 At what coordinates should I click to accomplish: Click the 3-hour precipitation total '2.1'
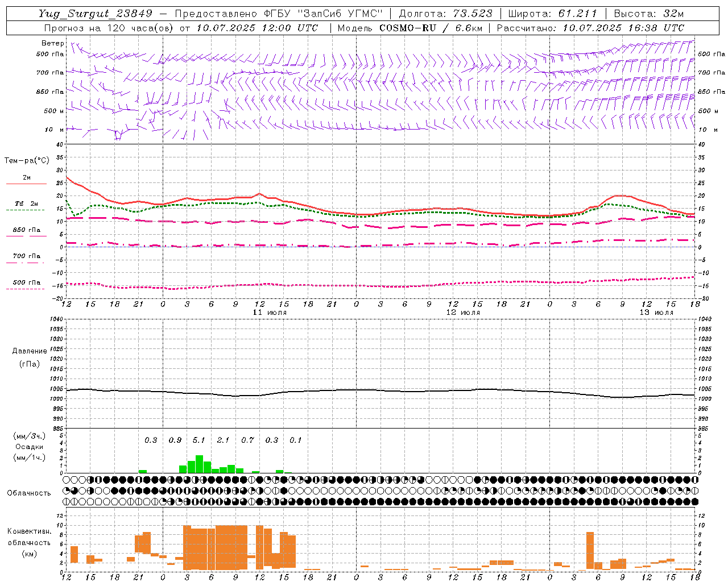(x=223, y=440)
